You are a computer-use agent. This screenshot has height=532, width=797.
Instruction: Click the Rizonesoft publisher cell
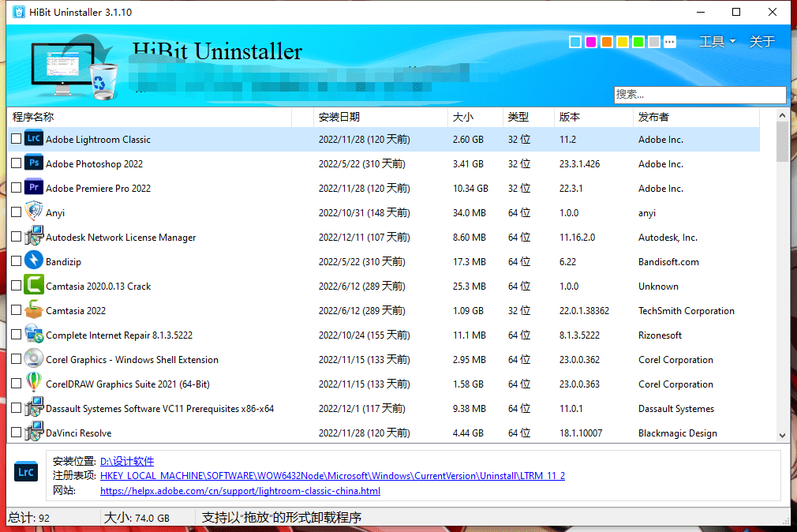coord(660,335)
